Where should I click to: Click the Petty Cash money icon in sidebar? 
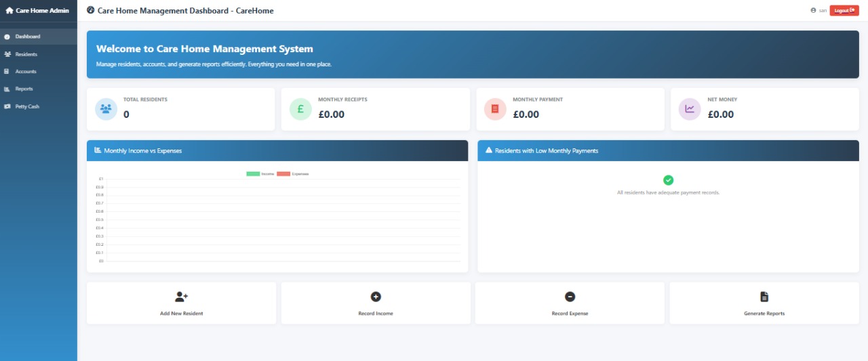[7, 106]
